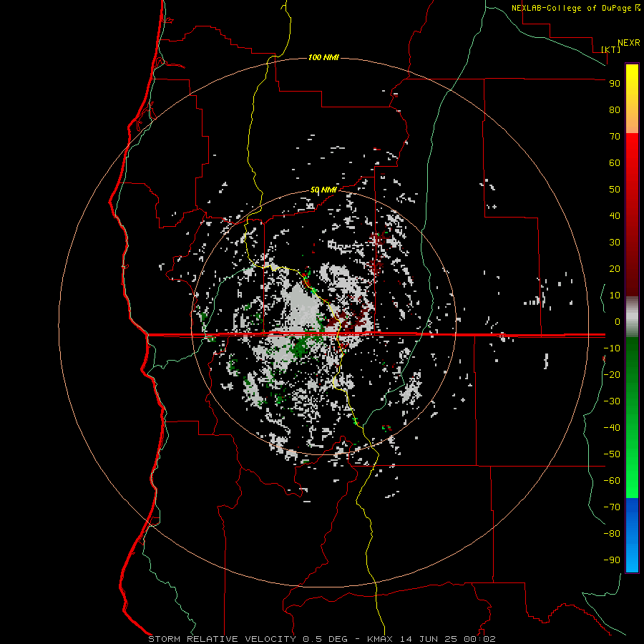Click the NEXR label above the scale
Image resolution: width=644 pixels, height=644 pixels.
pyautogui.click(x=629, y=43)
